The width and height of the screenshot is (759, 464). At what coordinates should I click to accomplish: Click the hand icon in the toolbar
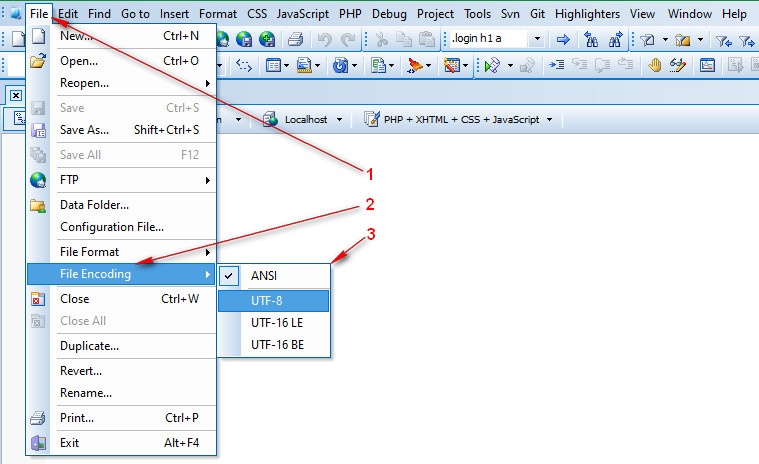pyautogui.click(x=654, y=65)
